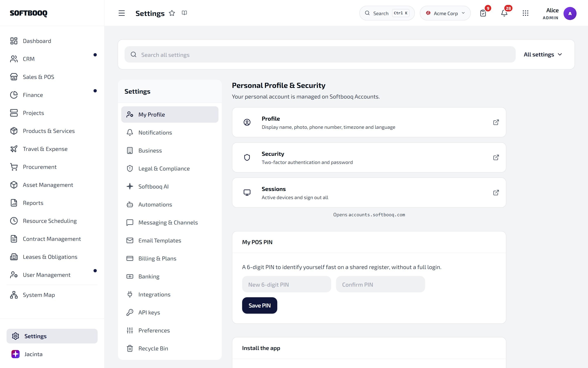Open System Map from sidebar
The height and width of the screenshot is (368, 588).
52,295
